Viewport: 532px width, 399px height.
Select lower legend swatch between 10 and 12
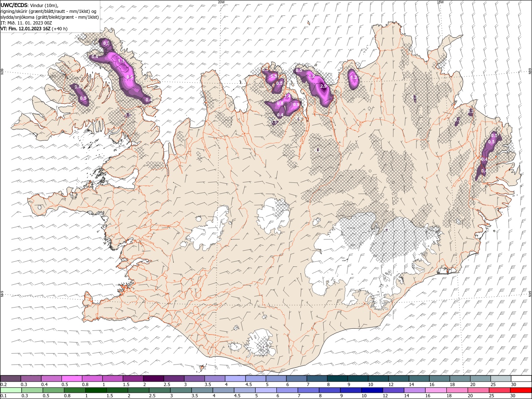(372, 390)
